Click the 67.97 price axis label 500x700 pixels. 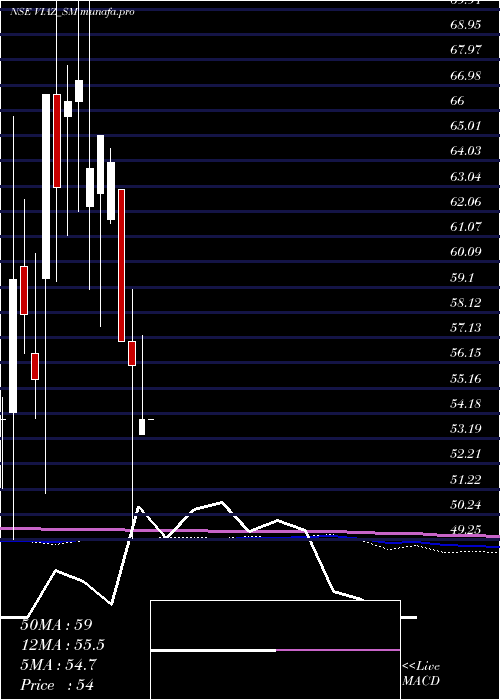tap(465, 50)
